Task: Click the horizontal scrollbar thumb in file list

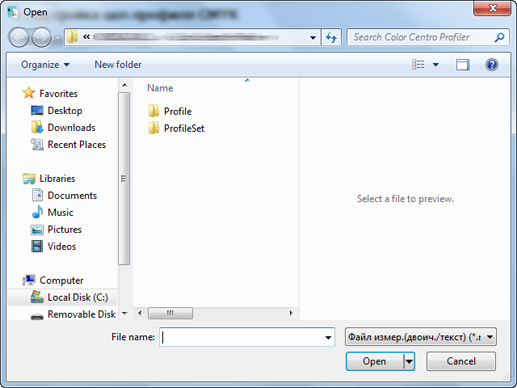Action: (170, 313)
